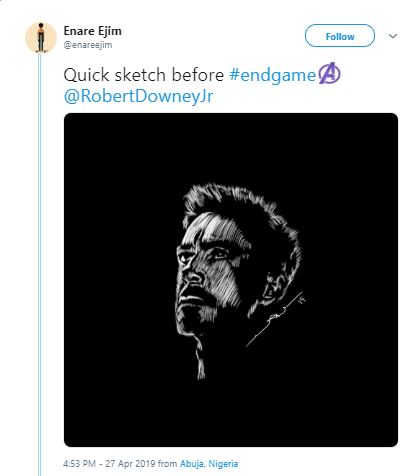Click the 'Quick sketch before' tweet text
The width and height of the screenshot is (414, 476).
coord(144,75)
